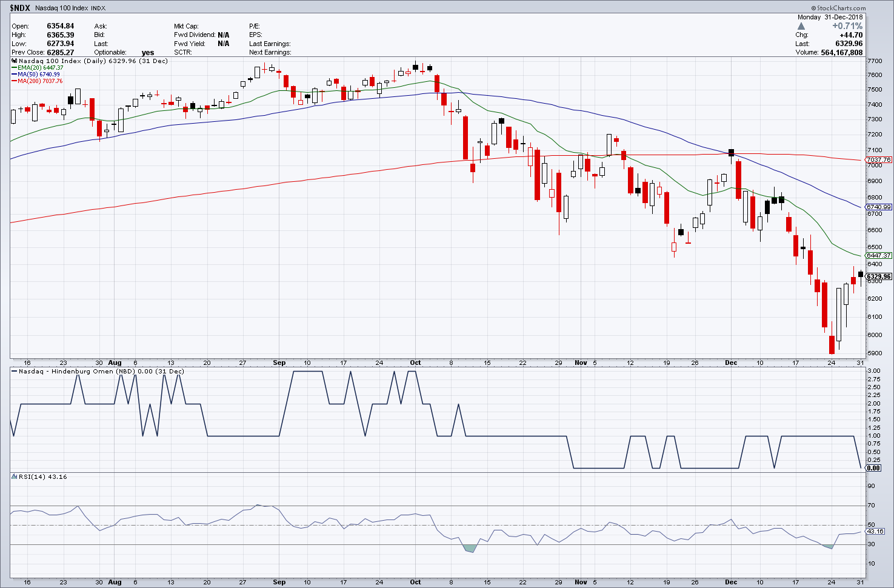Click the Volume 564,167,808 figure

[842, 53]
